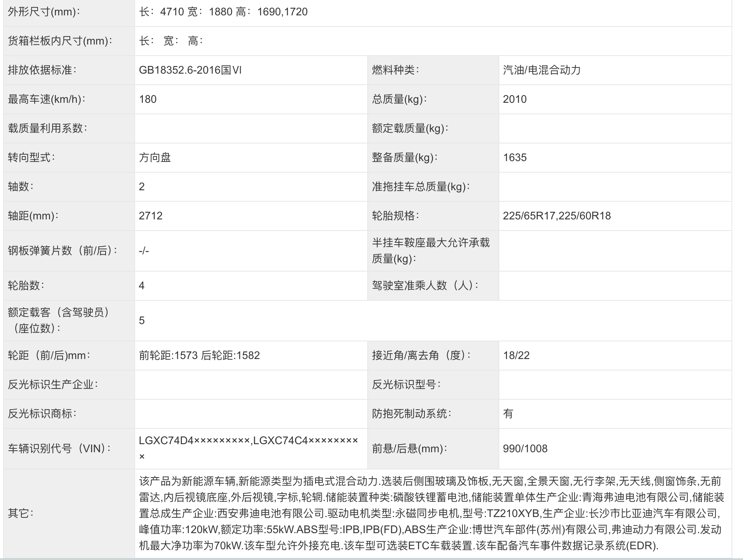Click the 货箱栏板内尺寸(mm) label
Image resolution: width=743 pixels, height=560 pixels.
[60, 41]
